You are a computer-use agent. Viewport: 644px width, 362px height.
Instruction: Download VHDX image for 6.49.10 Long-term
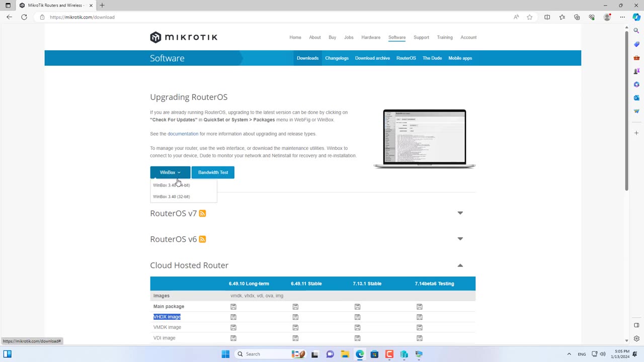pos(233,317)
